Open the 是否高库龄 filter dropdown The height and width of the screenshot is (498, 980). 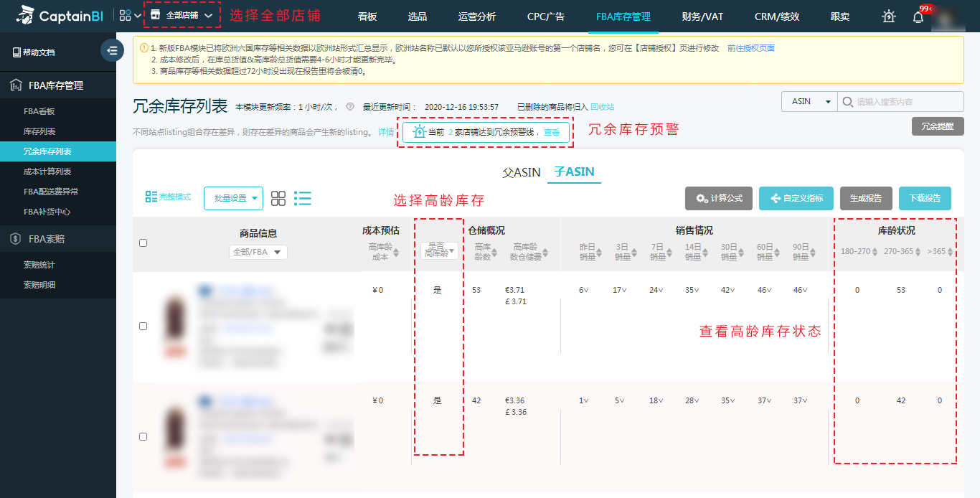(438, 249)
